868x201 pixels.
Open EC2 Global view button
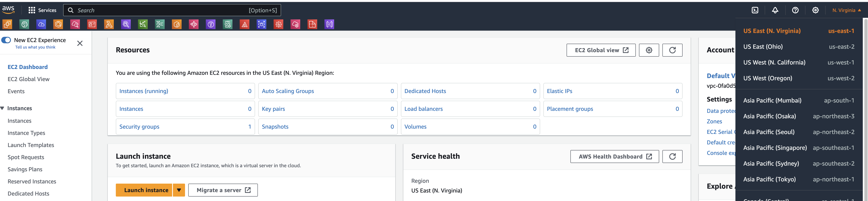[601, 50]
